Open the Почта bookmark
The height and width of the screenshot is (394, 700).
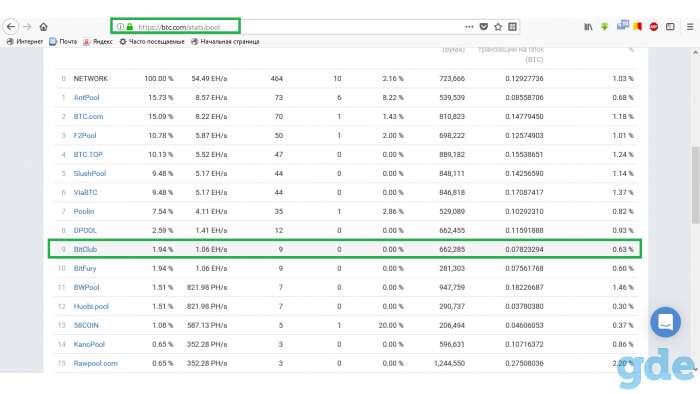coord(63,41)
